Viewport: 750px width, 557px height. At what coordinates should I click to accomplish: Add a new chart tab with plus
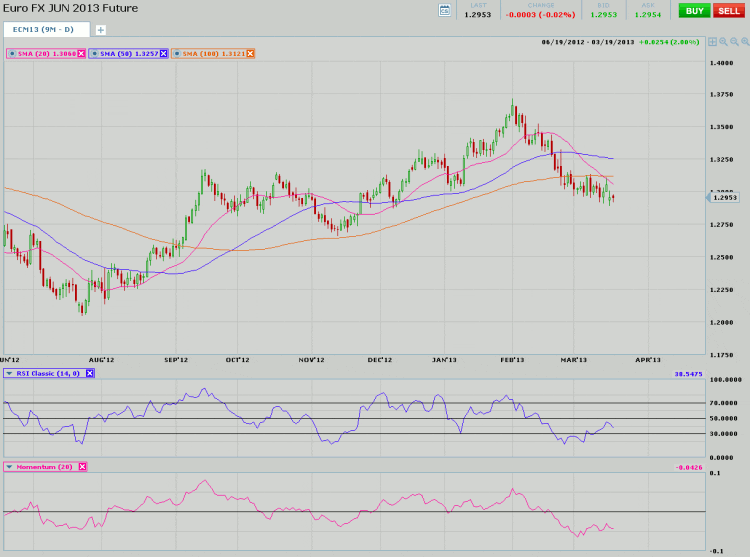(x=100, y=30)
